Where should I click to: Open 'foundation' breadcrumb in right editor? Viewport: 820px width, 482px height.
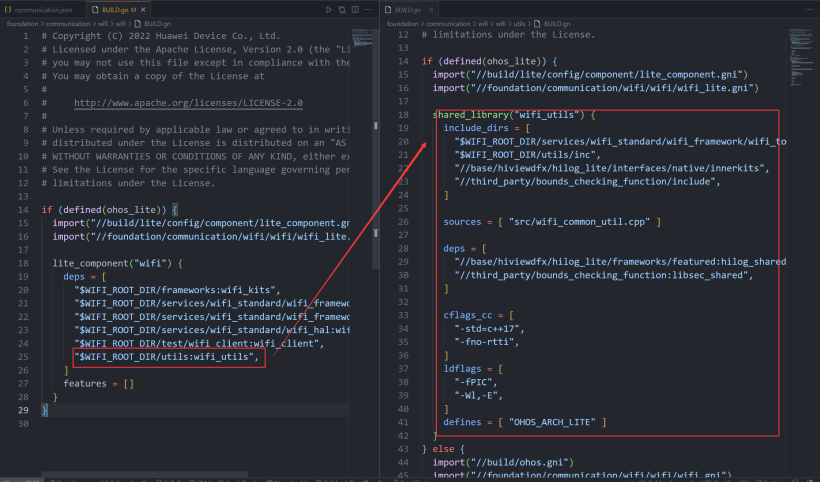403,24
